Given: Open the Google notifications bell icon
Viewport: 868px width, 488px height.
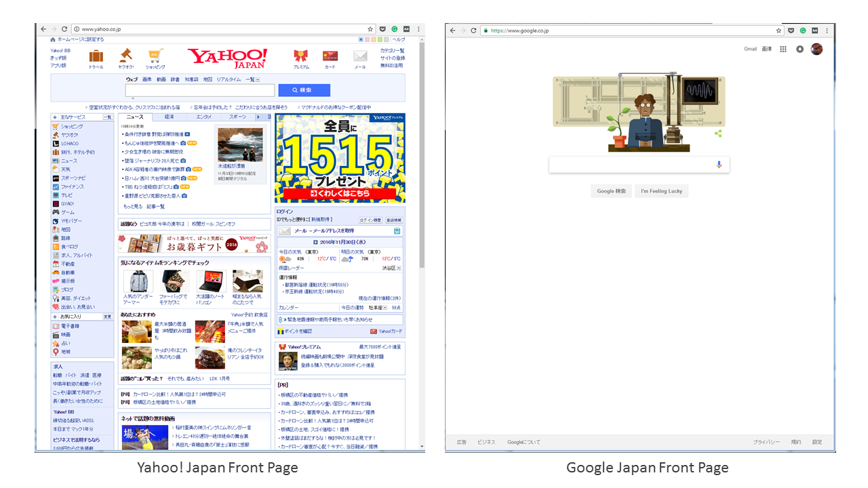Looking at the screenshot, I should [x=800, y=49].
